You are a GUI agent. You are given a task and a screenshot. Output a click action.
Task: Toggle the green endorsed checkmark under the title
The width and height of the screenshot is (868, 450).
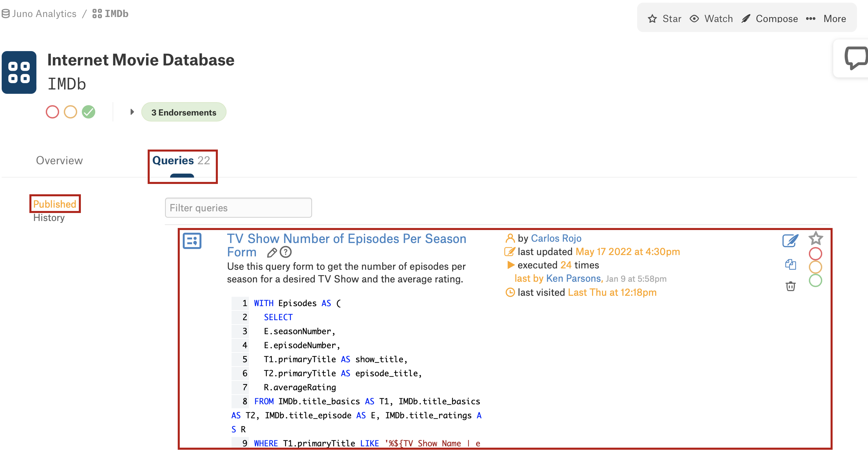click(89, 112)
